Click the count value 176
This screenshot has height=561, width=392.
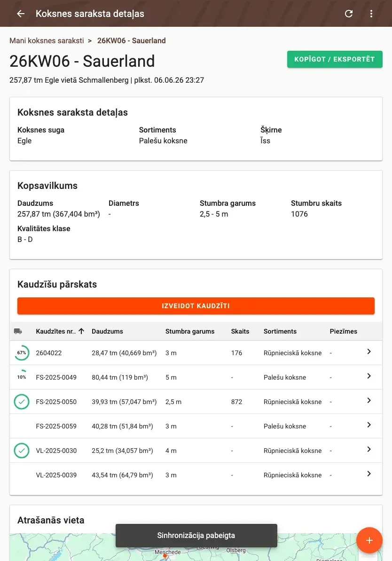click(236, 353)
